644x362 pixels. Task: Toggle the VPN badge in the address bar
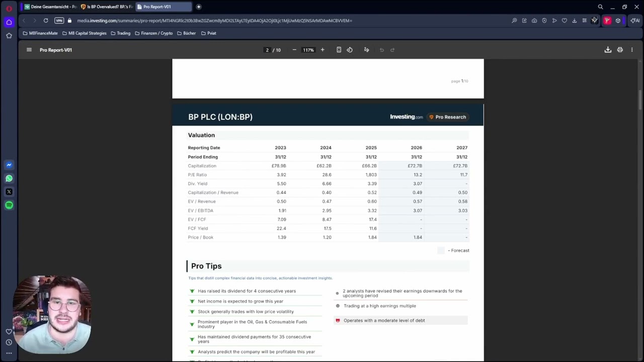[x=59, y=21]
